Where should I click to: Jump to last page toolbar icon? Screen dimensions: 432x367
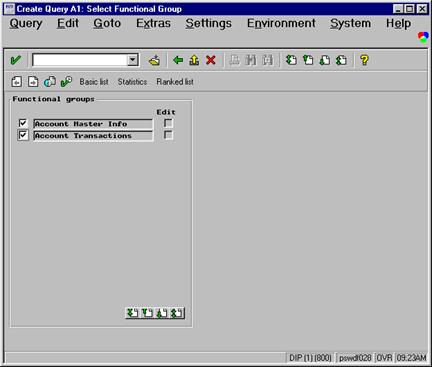[341, 60]
